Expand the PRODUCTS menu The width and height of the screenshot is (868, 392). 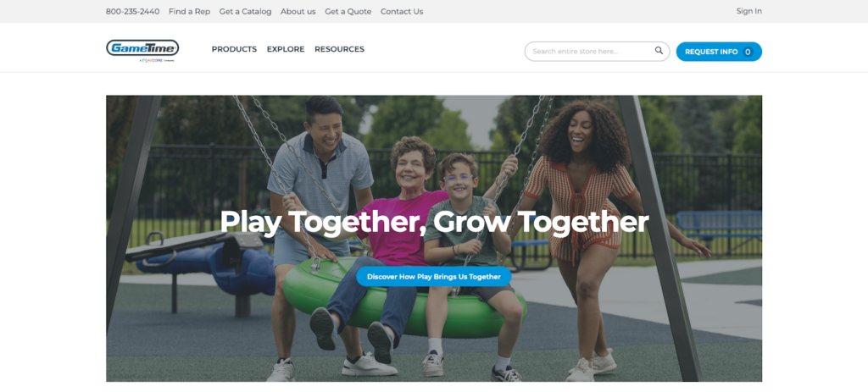pos(234,49)
